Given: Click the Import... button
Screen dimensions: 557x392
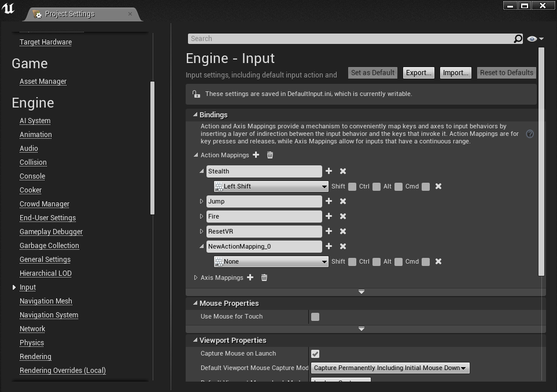Looking at the screenshot, I should pos(455,73).
